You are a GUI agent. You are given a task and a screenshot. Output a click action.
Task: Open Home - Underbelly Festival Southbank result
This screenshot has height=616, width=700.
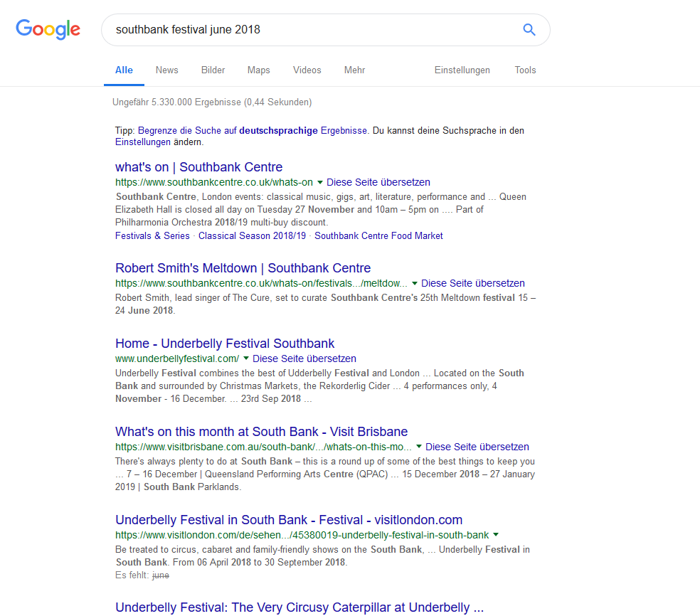[x=225, y=344]
